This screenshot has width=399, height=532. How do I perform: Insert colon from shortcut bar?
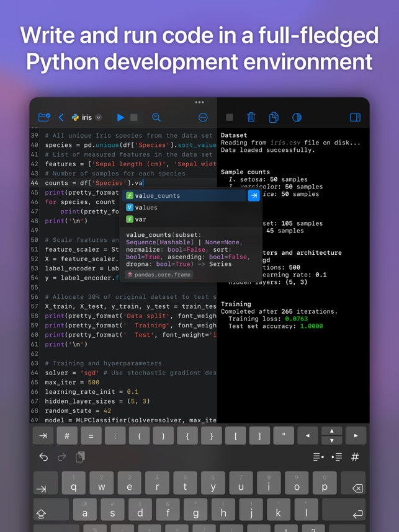point(115,436)
